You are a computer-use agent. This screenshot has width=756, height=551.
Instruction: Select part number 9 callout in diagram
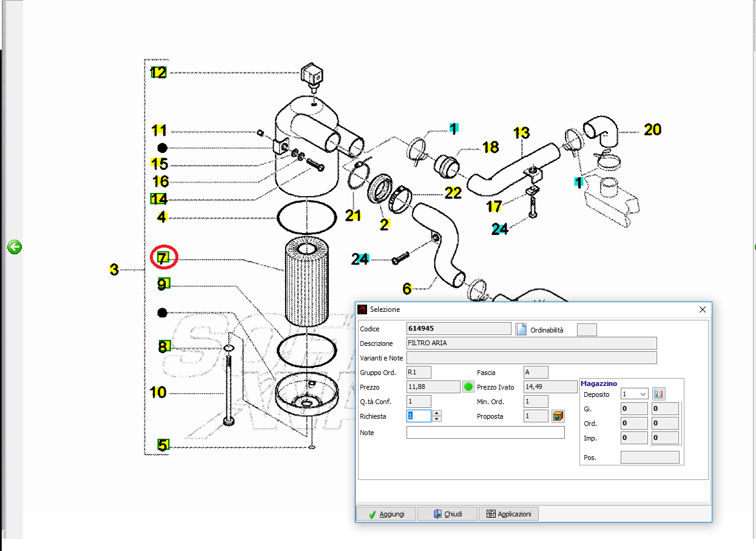[x=164, y=283]
